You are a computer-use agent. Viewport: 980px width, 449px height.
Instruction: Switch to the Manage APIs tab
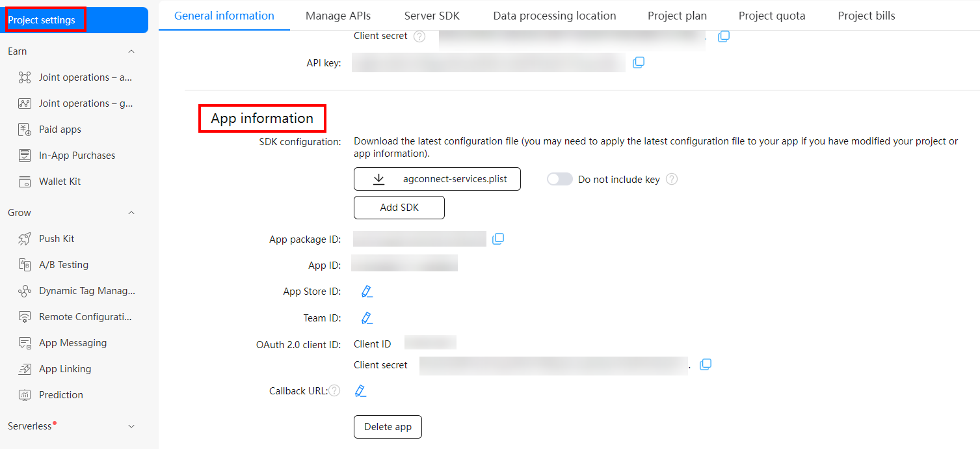[x=338, y=15]
